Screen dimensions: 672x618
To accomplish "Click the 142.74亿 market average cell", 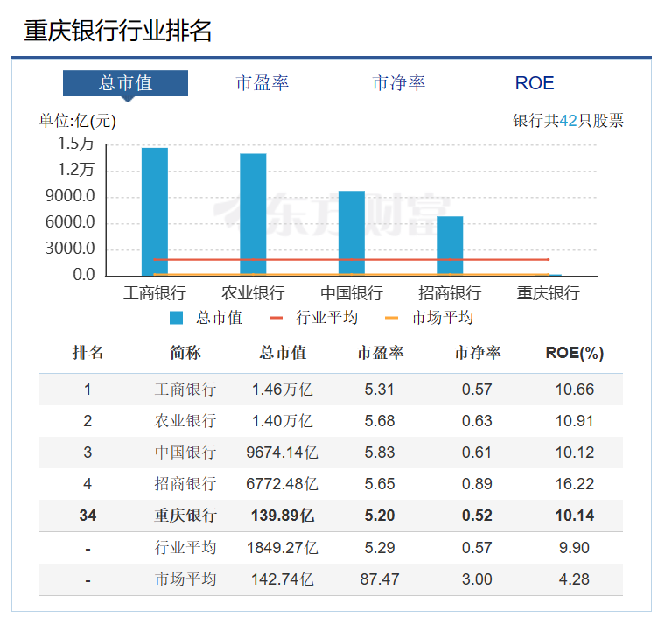I will [x=282, y=579].
